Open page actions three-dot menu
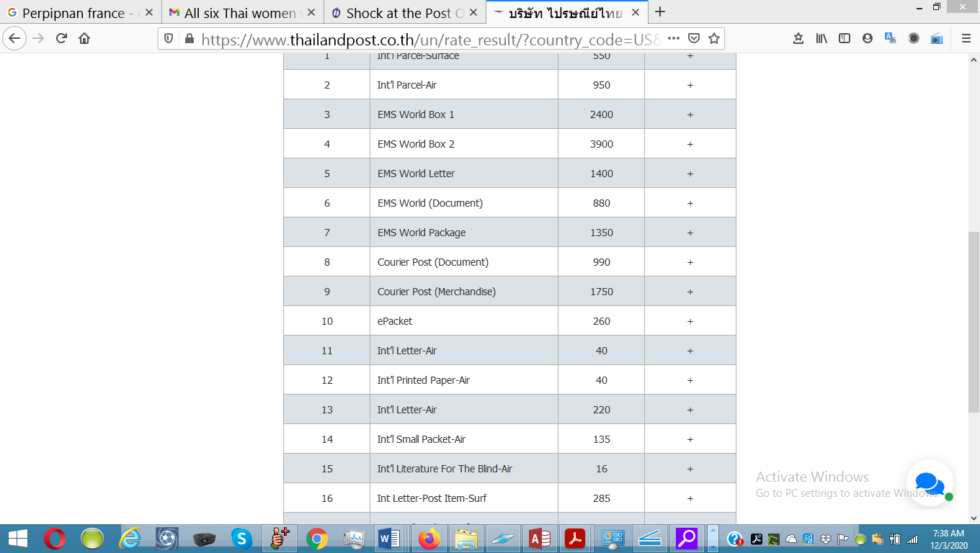 tap(673, 39)
